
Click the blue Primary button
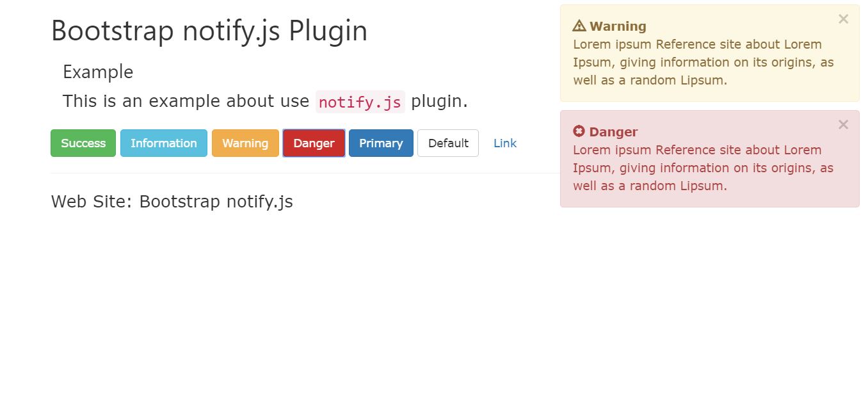pos(381,143)
